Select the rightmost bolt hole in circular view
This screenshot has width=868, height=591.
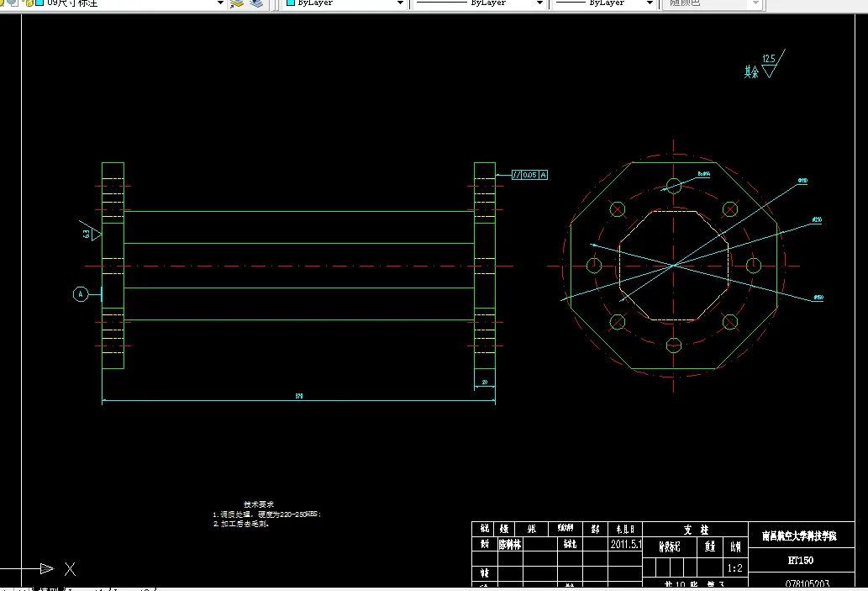tap(754, 266)
